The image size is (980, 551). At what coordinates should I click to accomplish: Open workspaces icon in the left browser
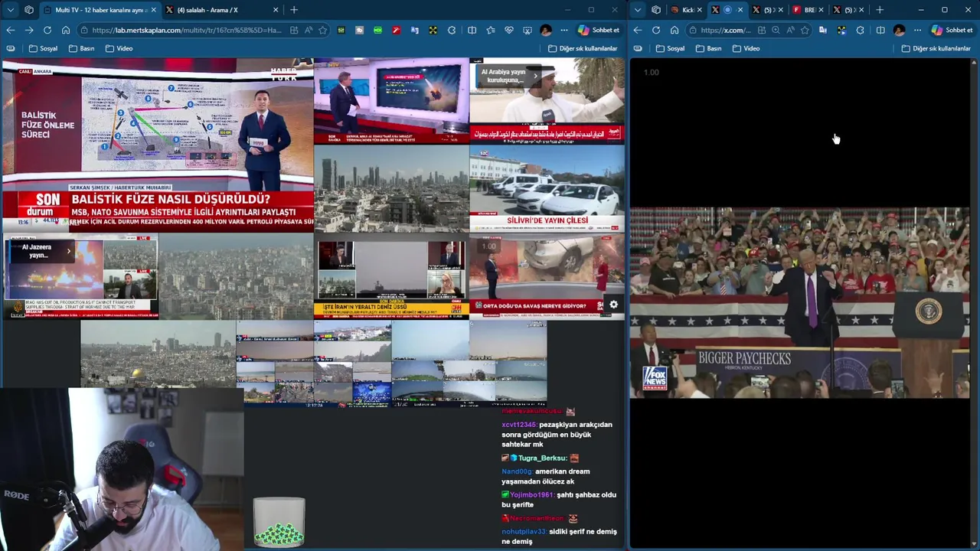click(x=29, y=10)
